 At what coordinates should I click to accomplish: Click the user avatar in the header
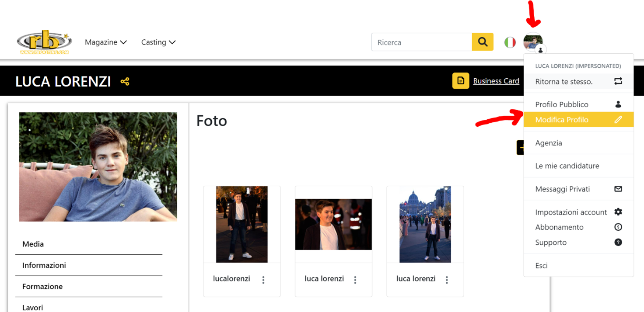[533, 42]
